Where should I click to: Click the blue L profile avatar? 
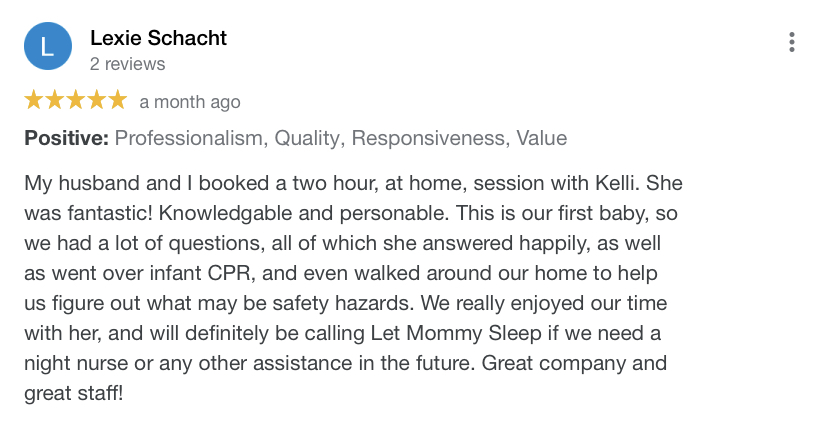(48, 46)
